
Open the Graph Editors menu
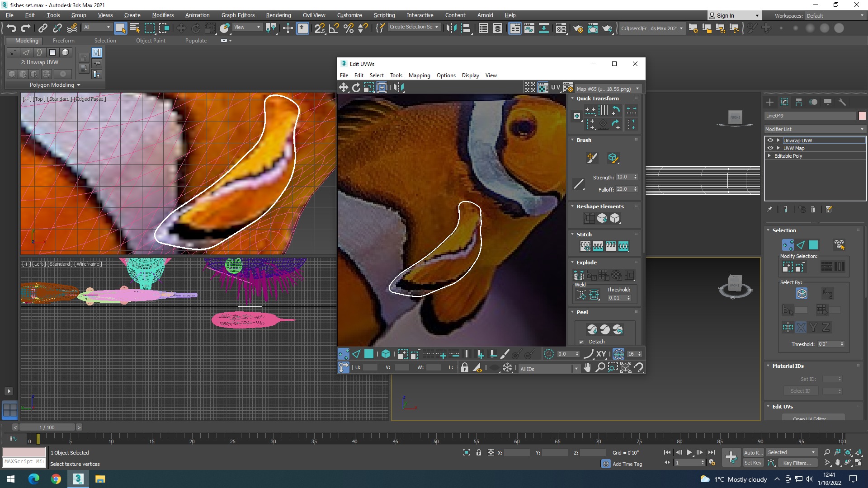click(238, 15)
